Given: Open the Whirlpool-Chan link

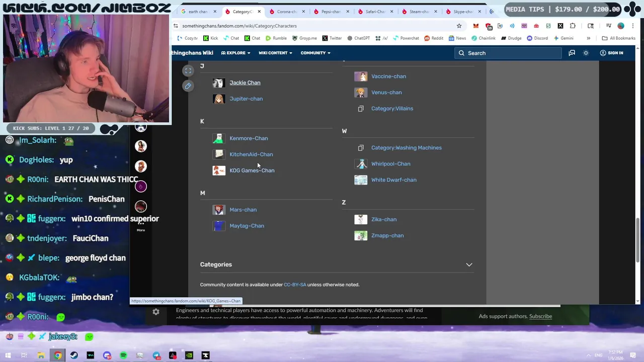Looking at the screenshot, I should (390, 164).
